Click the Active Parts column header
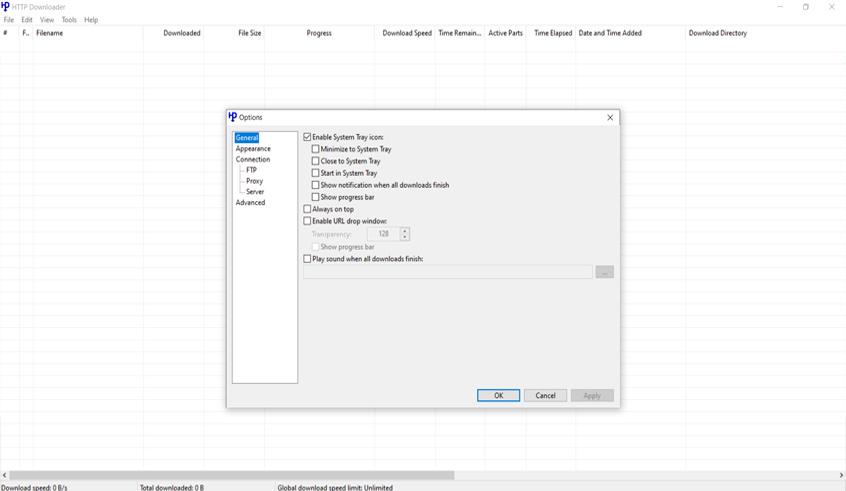Screen dimensions: 846x491 pos(506,33)
